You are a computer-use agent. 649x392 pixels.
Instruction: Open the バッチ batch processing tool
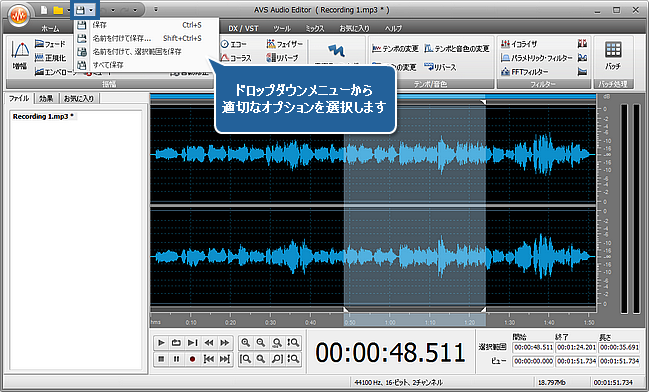click(x=613, y=56)
